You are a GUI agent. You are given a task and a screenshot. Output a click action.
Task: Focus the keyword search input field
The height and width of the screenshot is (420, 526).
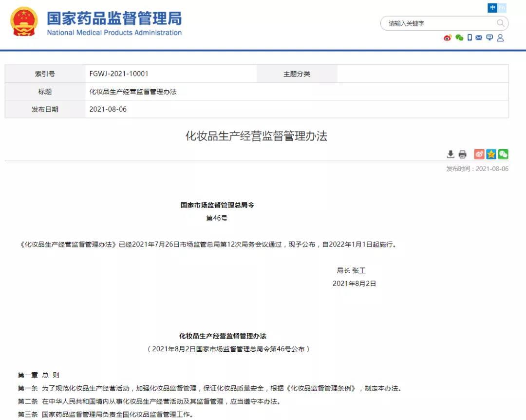[x=439, y=23]
